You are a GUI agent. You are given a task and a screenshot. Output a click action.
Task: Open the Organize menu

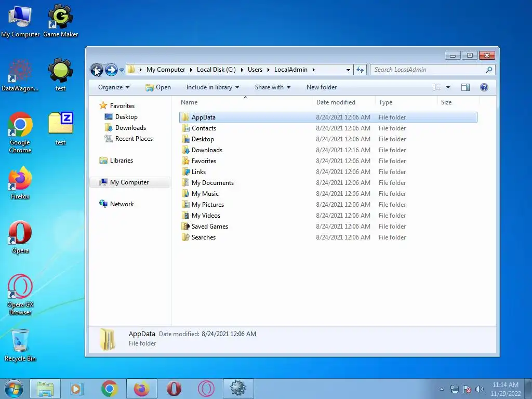[114, 87]
